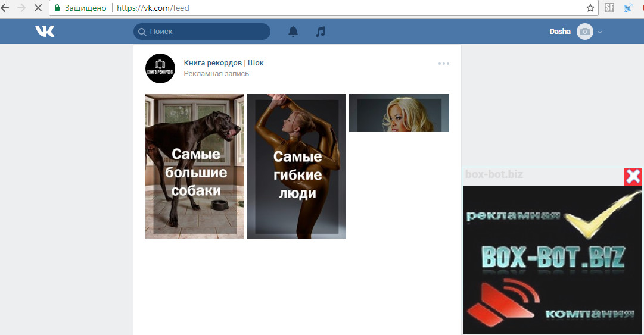
Task: Click the VK logo in header
Action: [45, 32]
